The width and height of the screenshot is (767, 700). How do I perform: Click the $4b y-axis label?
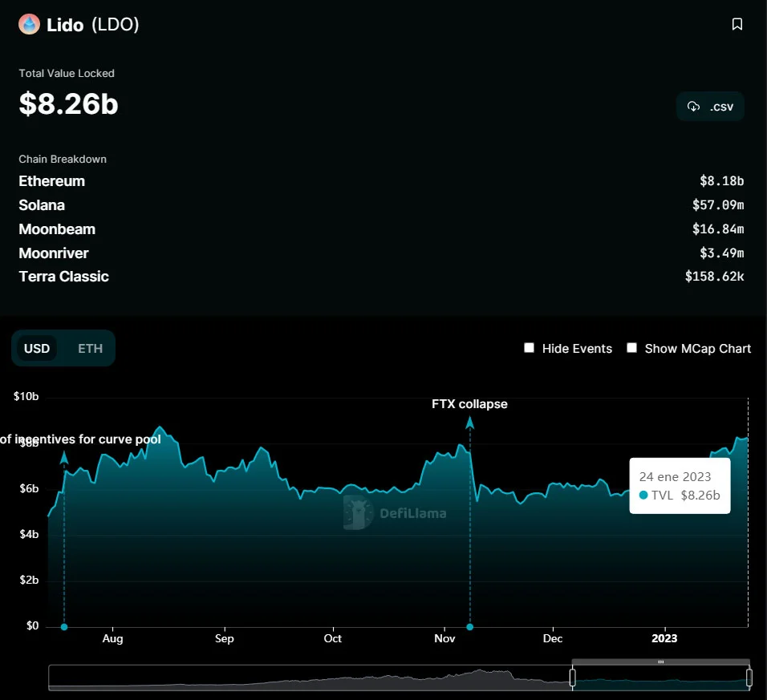[x=29, y=534]
